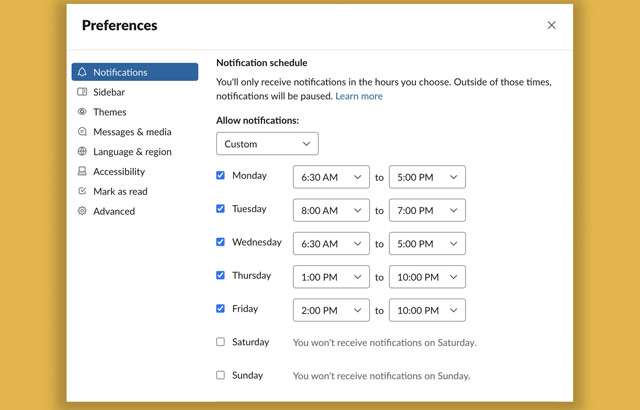
Task: Click the Messages & media icon
Action: point(82,132)
